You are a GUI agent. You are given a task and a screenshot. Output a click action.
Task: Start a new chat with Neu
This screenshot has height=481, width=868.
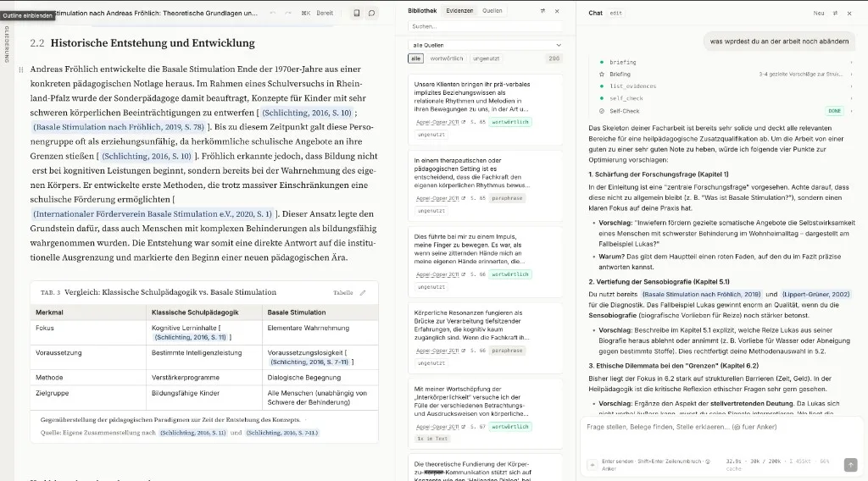point(819,13)
